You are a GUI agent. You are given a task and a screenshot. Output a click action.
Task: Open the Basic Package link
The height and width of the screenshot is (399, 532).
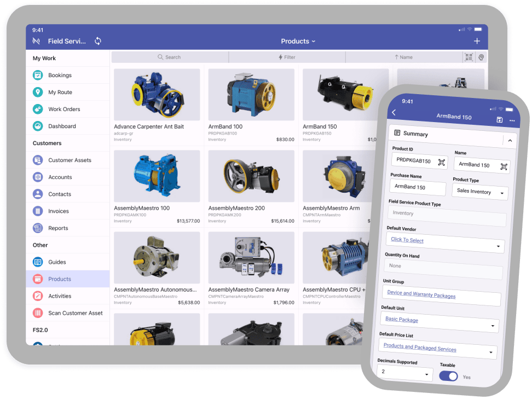tap(402, 319)
